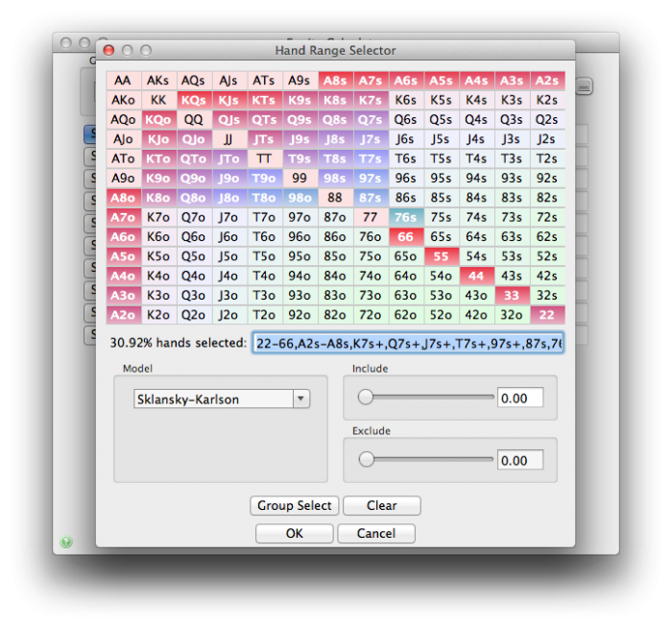This screenshot has width=672, height=628.
Task: Select the K7o hand cell
Action: 158,217
